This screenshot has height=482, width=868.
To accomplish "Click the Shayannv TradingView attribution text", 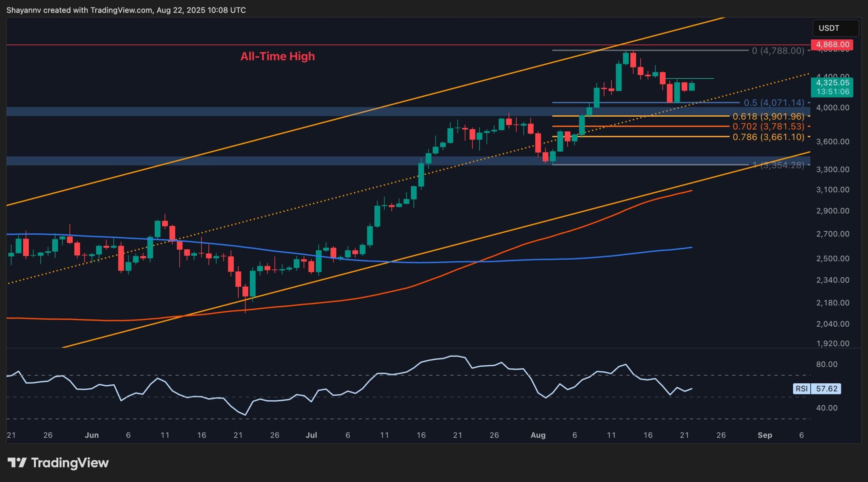I will click(125, 10).
